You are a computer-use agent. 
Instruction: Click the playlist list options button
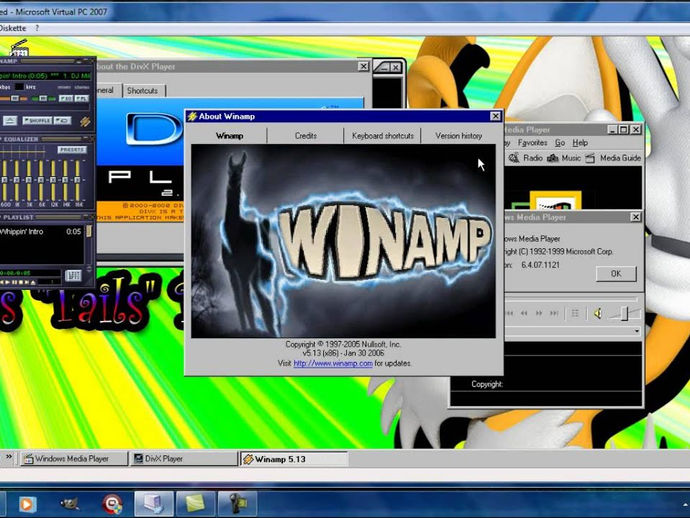tap(73, 276)
